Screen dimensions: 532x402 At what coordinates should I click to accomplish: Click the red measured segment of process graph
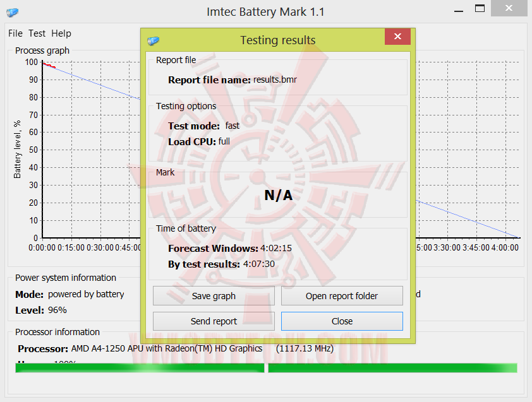pyautogui.click(x=49, y=66)
